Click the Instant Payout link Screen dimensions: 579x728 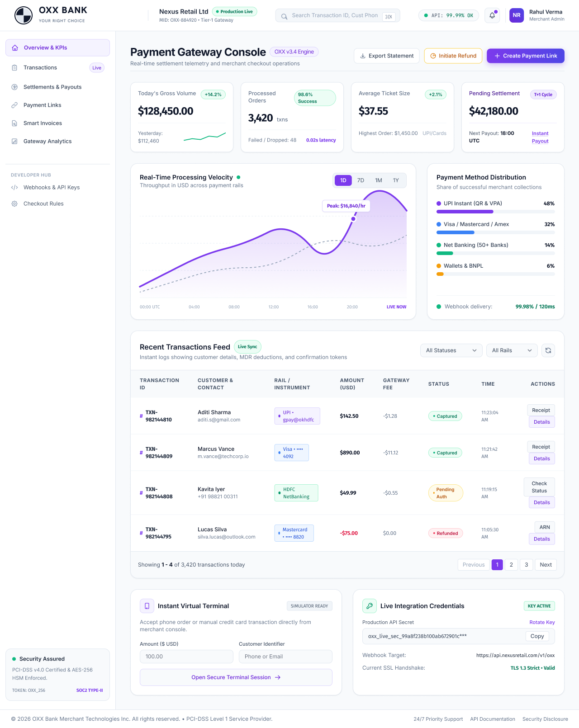coord(540,137)
